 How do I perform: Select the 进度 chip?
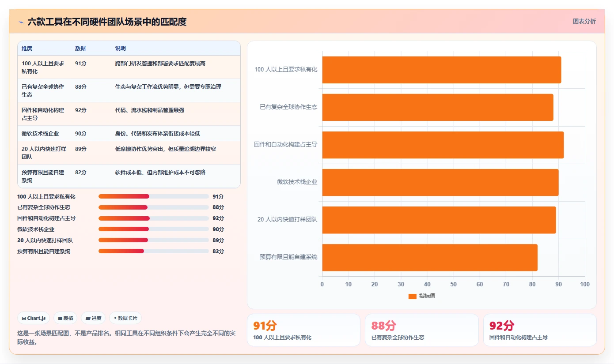(x=93, y=318)
